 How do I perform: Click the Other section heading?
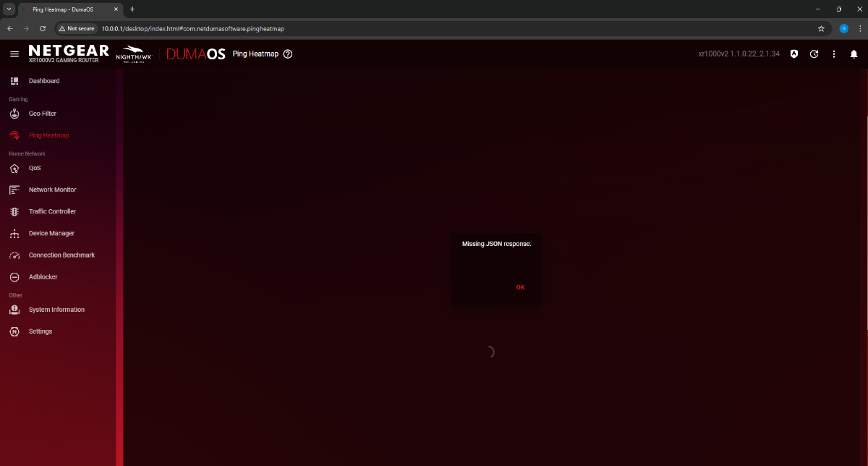[x=16, y=295]
